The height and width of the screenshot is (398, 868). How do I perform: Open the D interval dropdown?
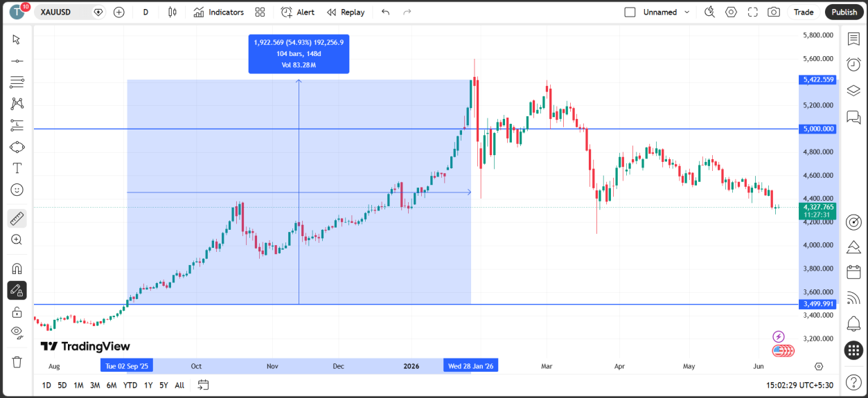[145, 12]
